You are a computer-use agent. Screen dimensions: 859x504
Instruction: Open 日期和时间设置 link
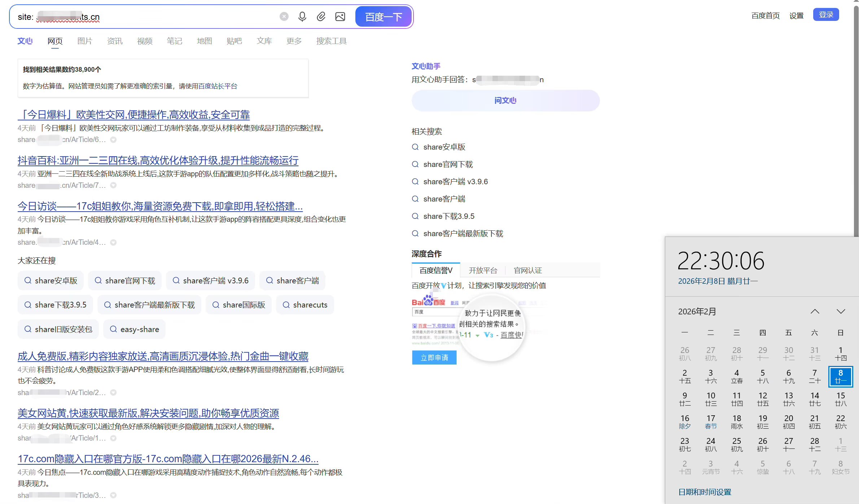[704, 492]
